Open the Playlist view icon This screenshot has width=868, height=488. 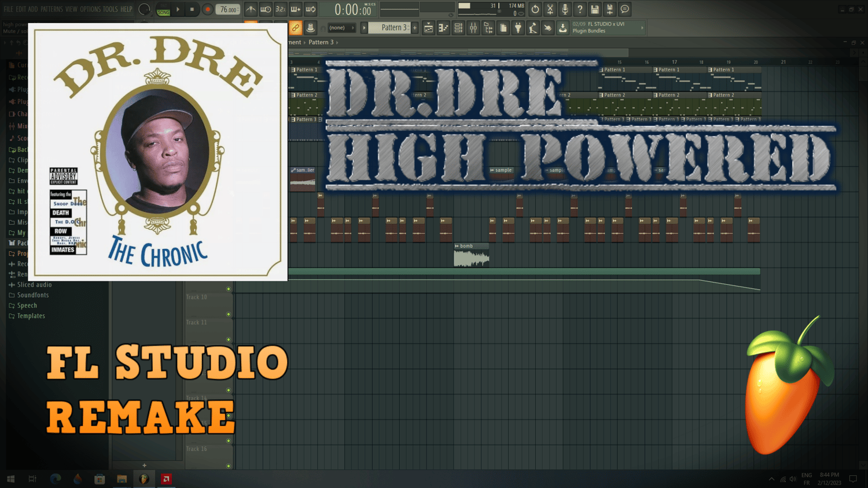click(x=428, y=28)
